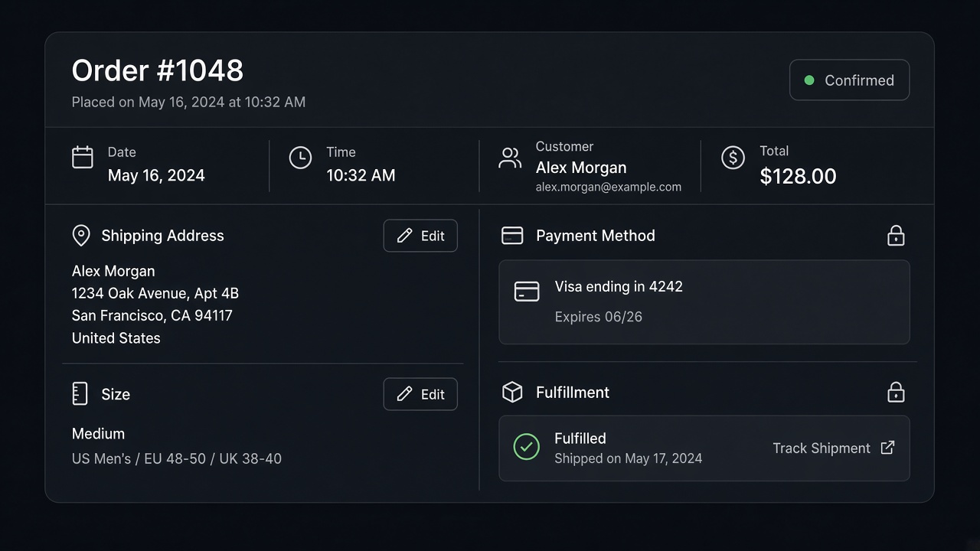This screenshot has height=551, width=980.
Task: Click the lock icon in Fulfillment section
Action: [896, 392]
